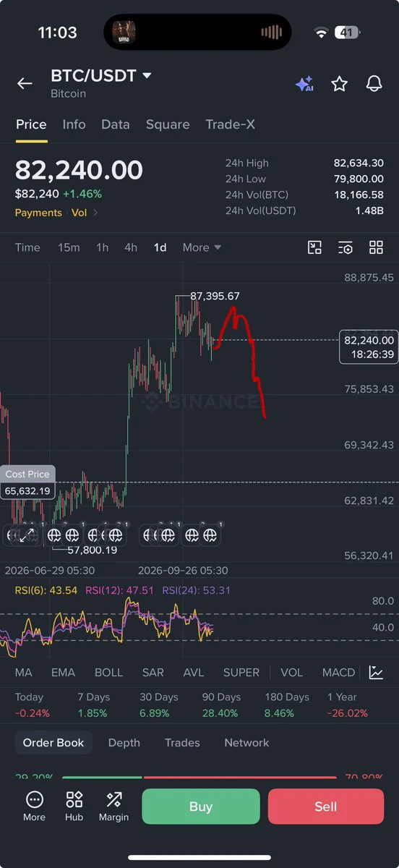This screenshot has height=868, width=399.
Task: Toggle the AVL indicator
Action: 194,673
